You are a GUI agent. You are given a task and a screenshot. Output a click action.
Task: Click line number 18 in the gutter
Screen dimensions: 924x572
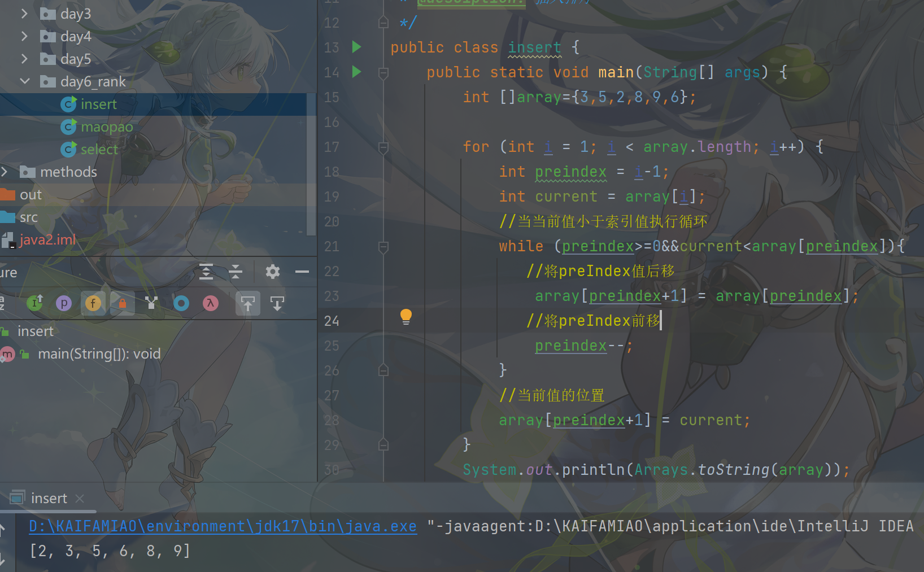click(x=332, y=172)
